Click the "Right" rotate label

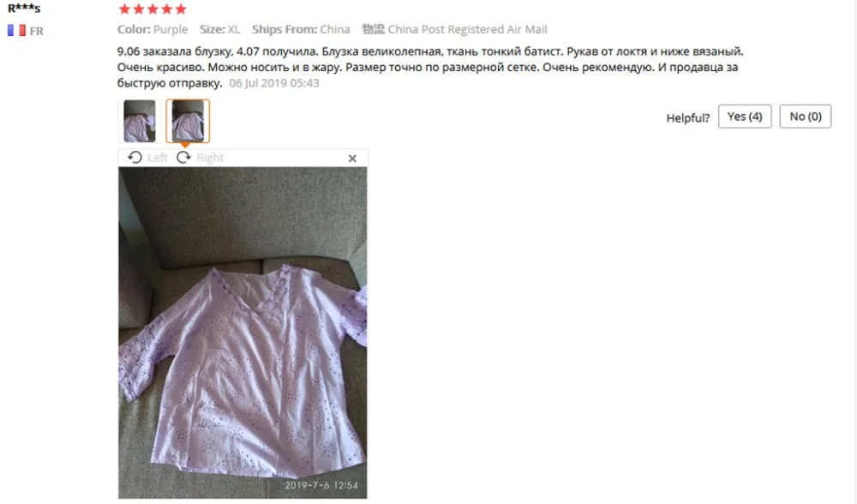(x=211, y=158)
